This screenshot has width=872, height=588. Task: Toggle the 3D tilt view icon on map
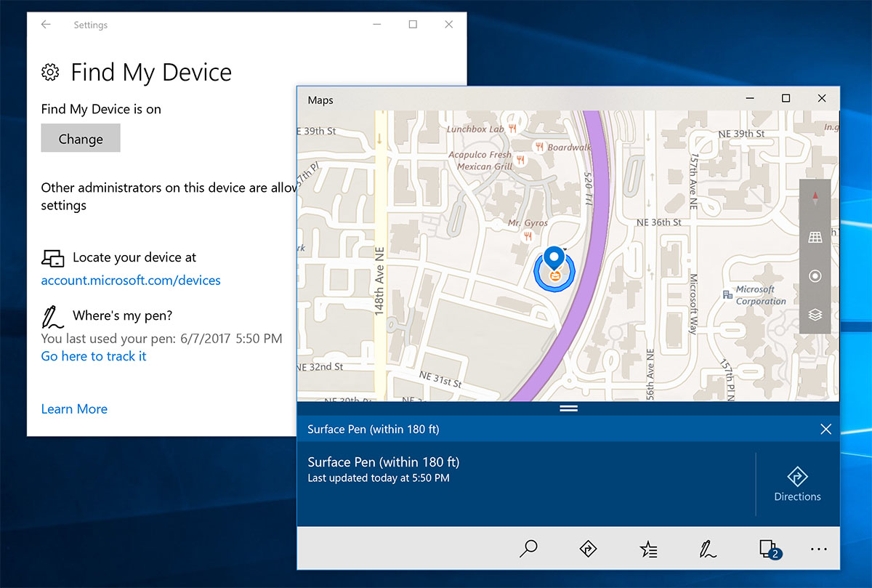point(815,236)
